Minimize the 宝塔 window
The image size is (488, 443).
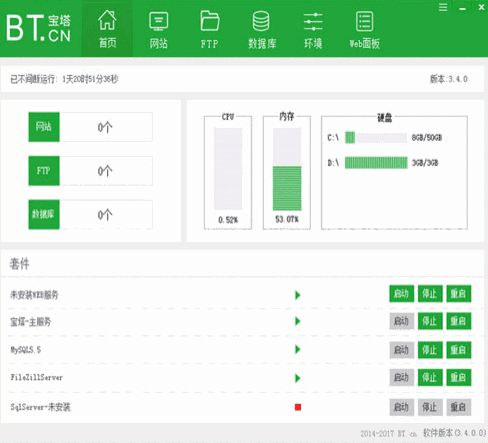click(462, 8)
